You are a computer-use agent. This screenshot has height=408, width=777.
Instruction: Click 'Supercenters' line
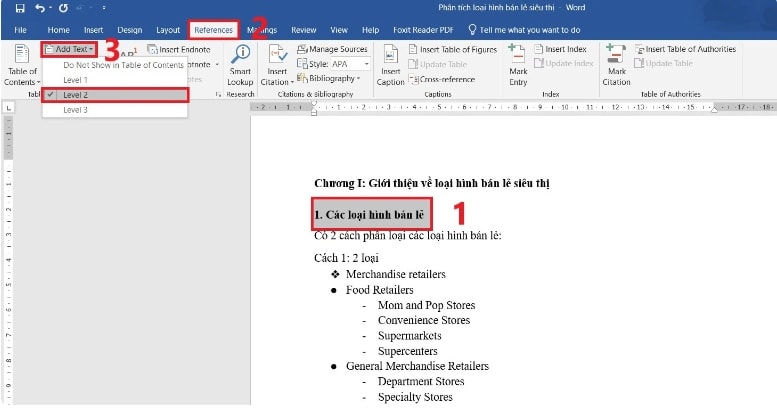(407, 351)
